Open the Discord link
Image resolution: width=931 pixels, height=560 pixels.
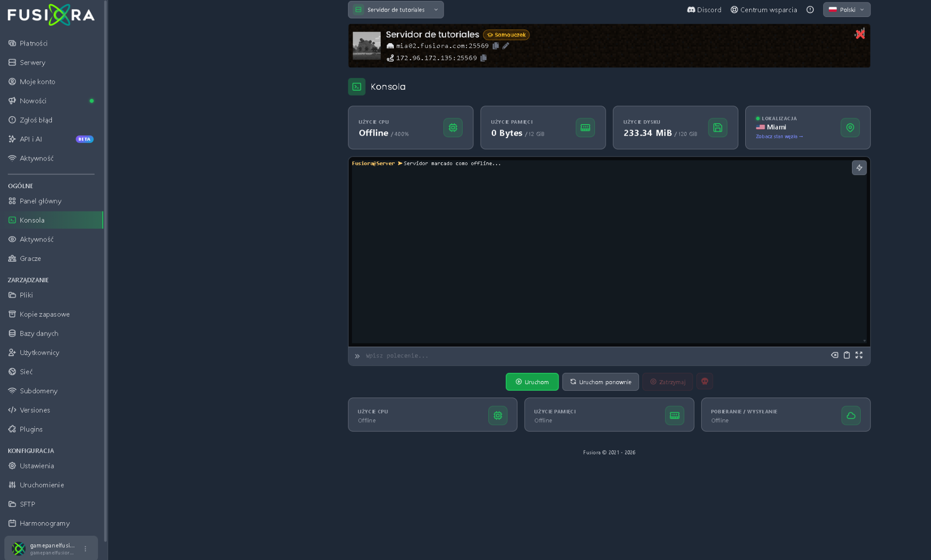[x=704, y=10]
